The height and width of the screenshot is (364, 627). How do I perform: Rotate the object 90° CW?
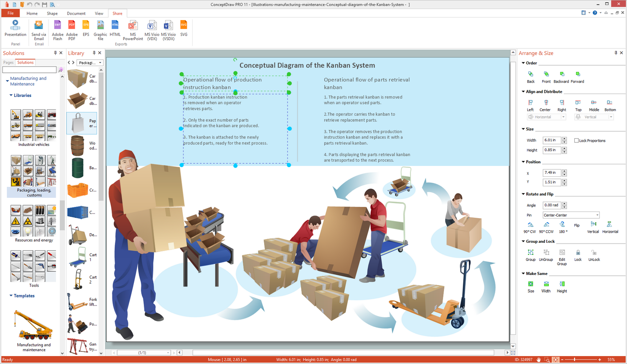coord(530,227)
